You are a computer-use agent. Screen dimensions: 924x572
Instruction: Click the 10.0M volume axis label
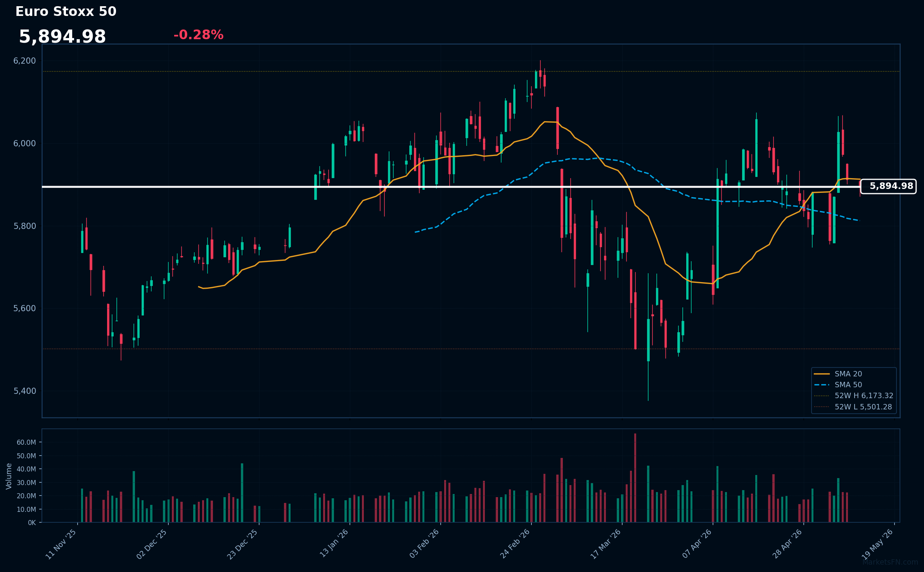click(x=26, y=509)
